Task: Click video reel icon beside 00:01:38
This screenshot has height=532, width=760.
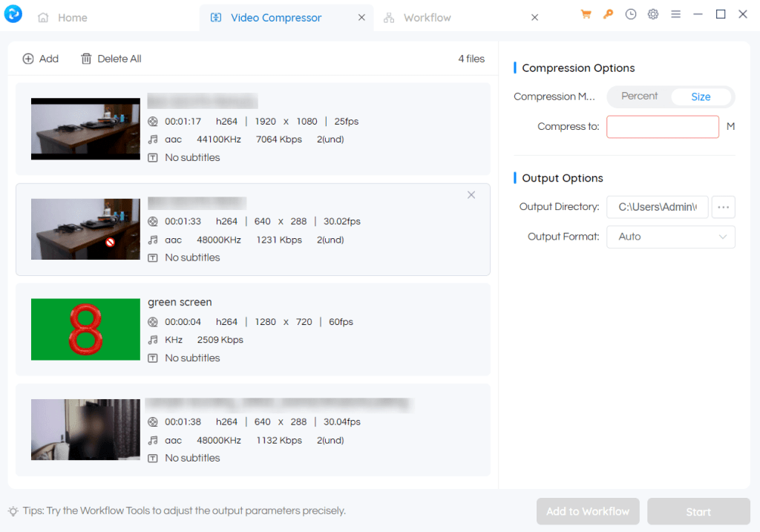Action: pos(153,422)
